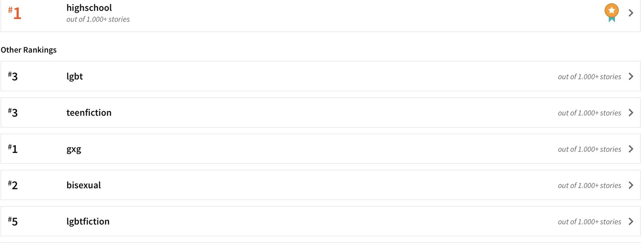
Task: Expand the bisexual ranking via its chevron
Action: pyautogui.click(x=631, y=185)
